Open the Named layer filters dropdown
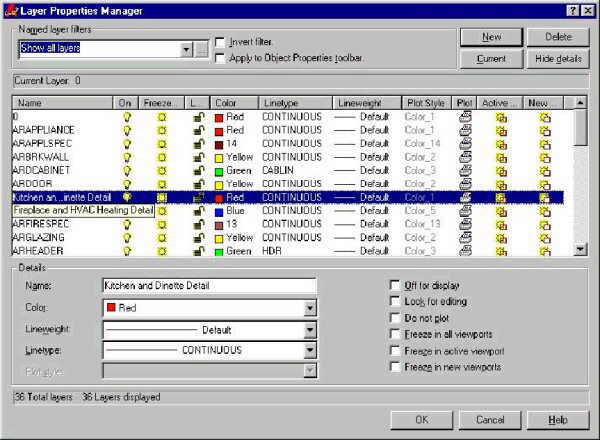The width and height of the screenshot is (600, 440). pyautogui.click(x=186, y=49)
